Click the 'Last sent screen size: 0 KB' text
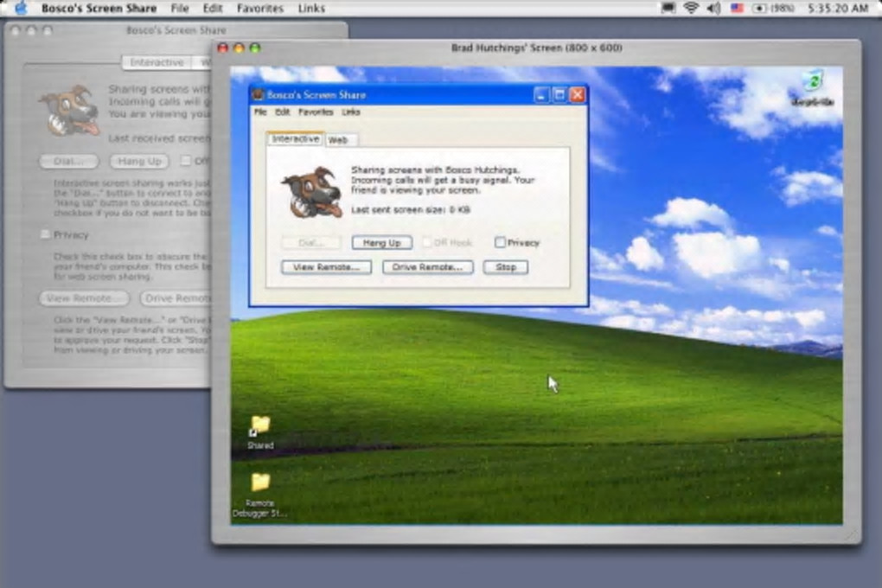Image resolution: width=882 pixels, height=588 pixels. point(411,210)
